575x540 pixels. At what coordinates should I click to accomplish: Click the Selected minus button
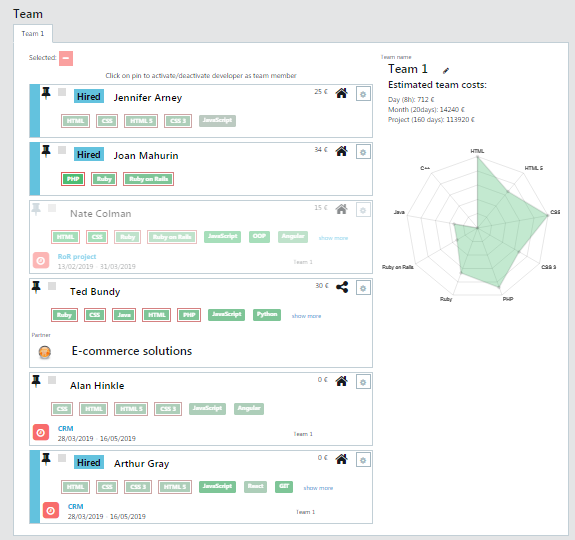click(x=66, y=58)
